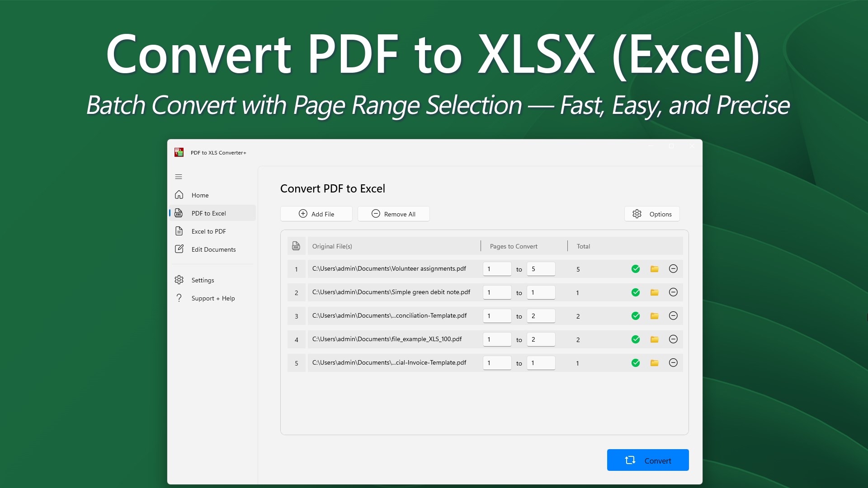The image size is (868, 488).
Task: Click the Total column header
Action: click(x=583, y=246)
